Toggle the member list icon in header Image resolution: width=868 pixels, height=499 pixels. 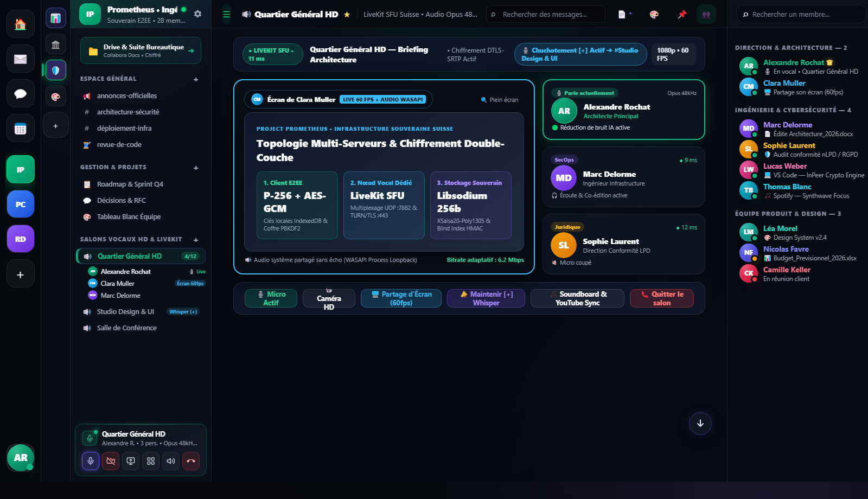pos(706,15)
